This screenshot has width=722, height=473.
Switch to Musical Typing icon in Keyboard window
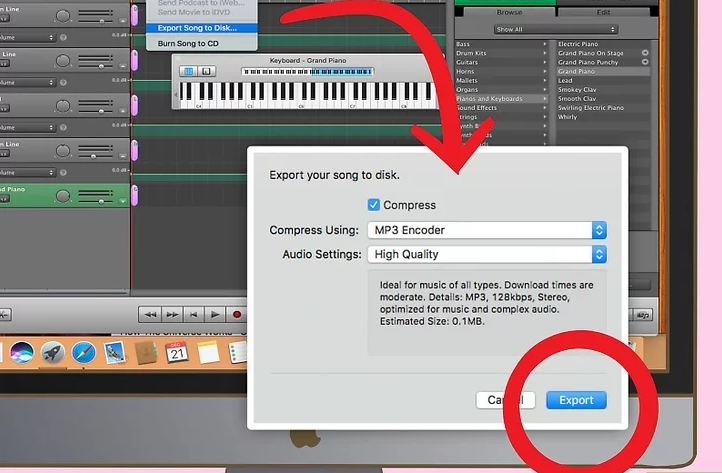206,71
